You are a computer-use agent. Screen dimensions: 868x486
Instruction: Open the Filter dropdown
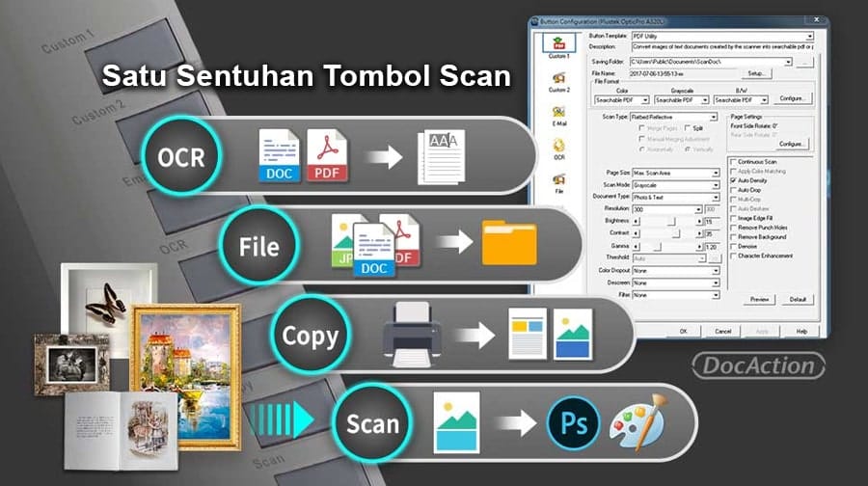pyautogui.click(x=716, y=295)
